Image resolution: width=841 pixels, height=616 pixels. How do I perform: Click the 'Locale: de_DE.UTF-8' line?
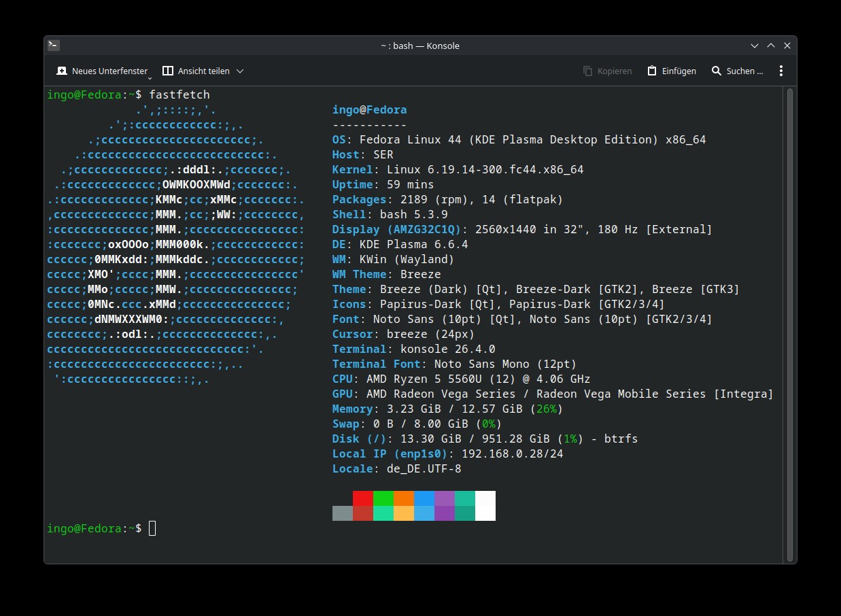coord(397,468)
